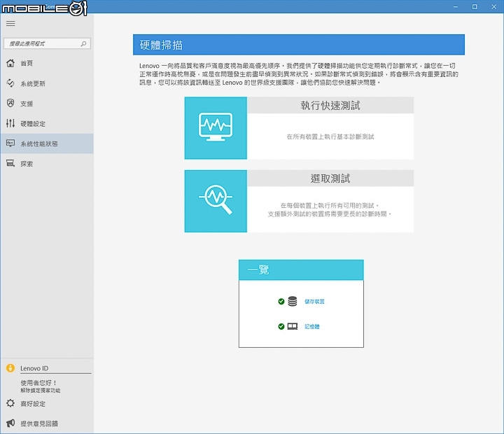Close the Lenovo window
The width and height of the screenshot is (504, 434).
click(493, 7)
